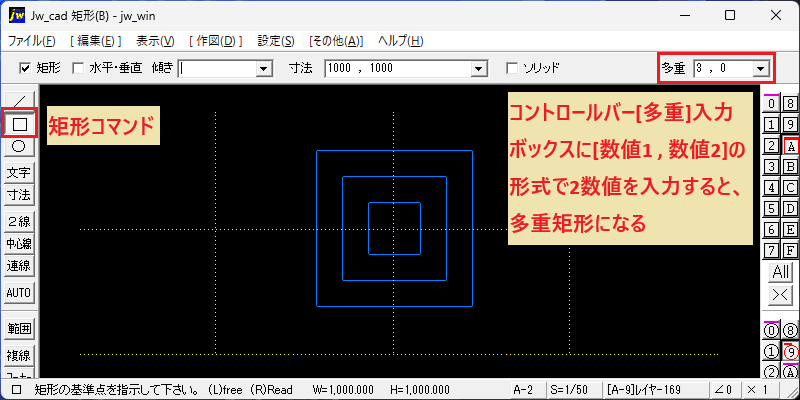Start the AUTO mode tool
800x400 pixels.
coord(19,293)
